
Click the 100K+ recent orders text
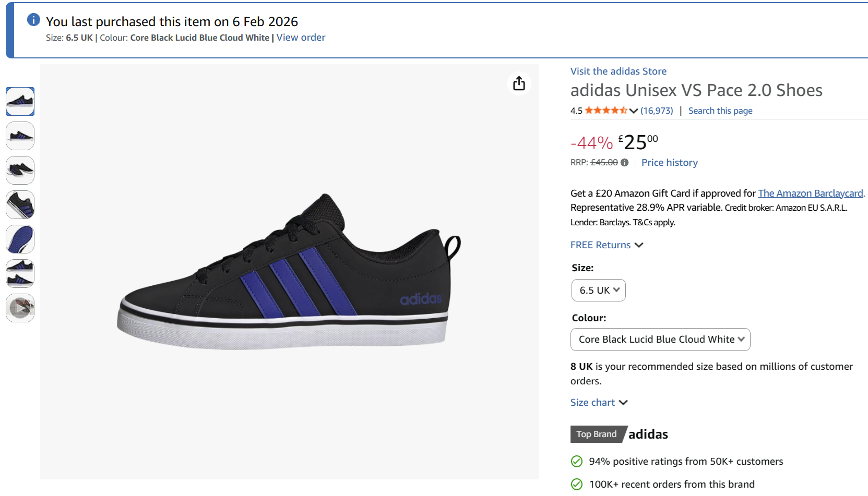click(672, 485)
